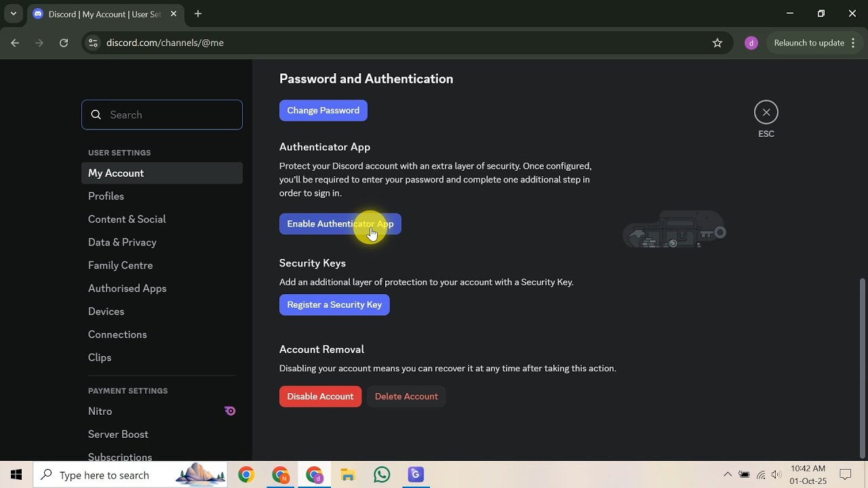Image resolution: width=868 pixels, height=488 pixels.
Task: Focus the settings Search field
Action: tap(162, 115)
